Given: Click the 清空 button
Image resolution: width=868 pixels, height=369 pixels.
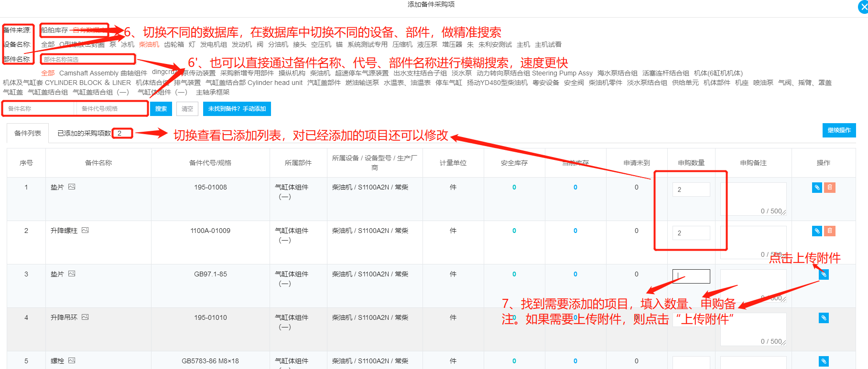Looking at the screenshot, I should (187, 109).
